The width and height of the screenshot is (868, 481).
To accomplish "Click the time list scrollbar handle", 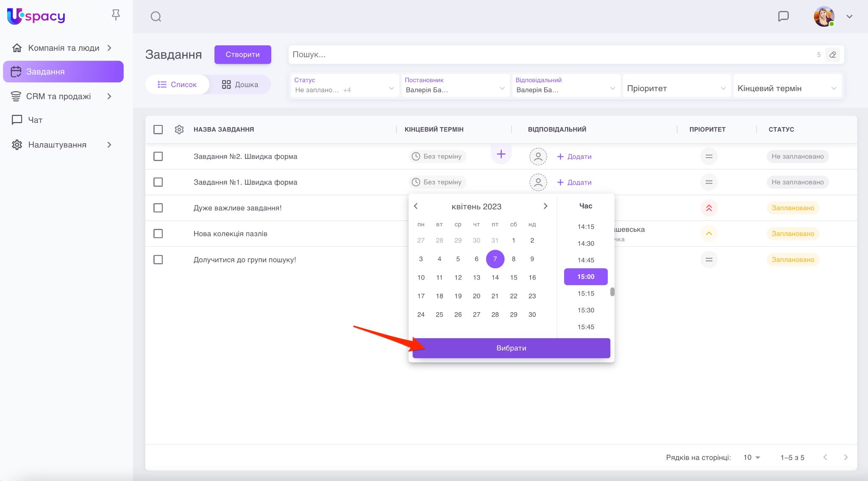I will (x=612, y=292).
